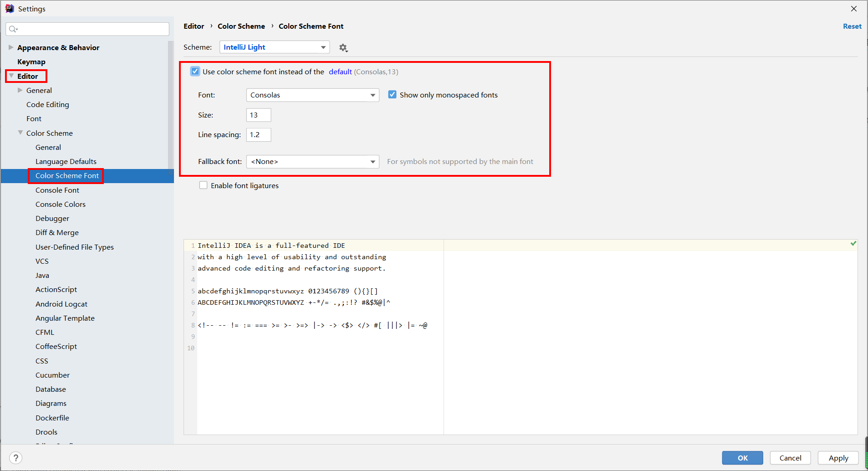Select Debugger color scheme item
This screenshot has width=868, height=471.
52,219
